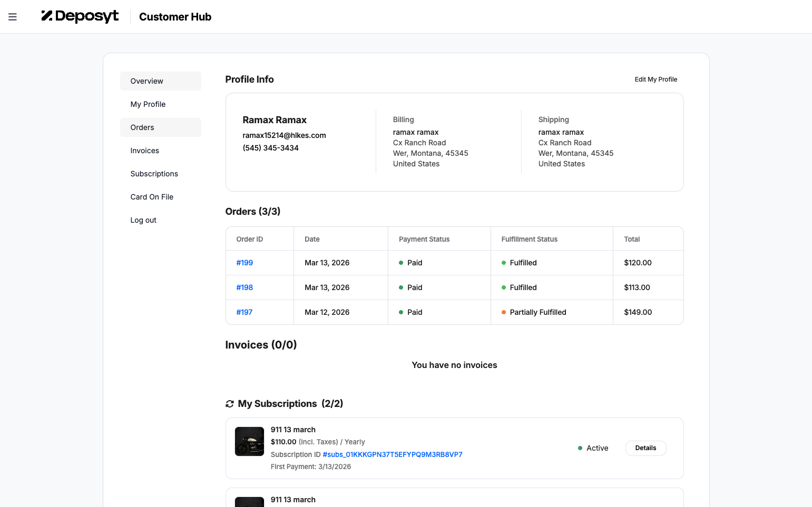This screenshot has height=507, width=812.
Task: Click the Customer Hub title
Action: [175, 17]
